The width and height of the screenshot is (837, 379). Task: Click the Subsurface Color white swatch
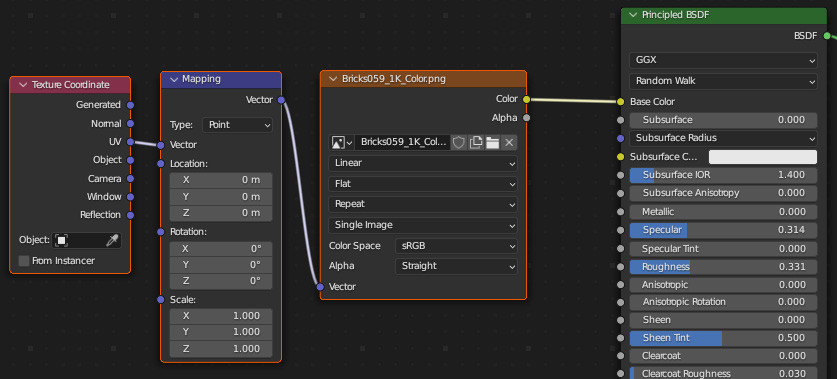(763, 157)
